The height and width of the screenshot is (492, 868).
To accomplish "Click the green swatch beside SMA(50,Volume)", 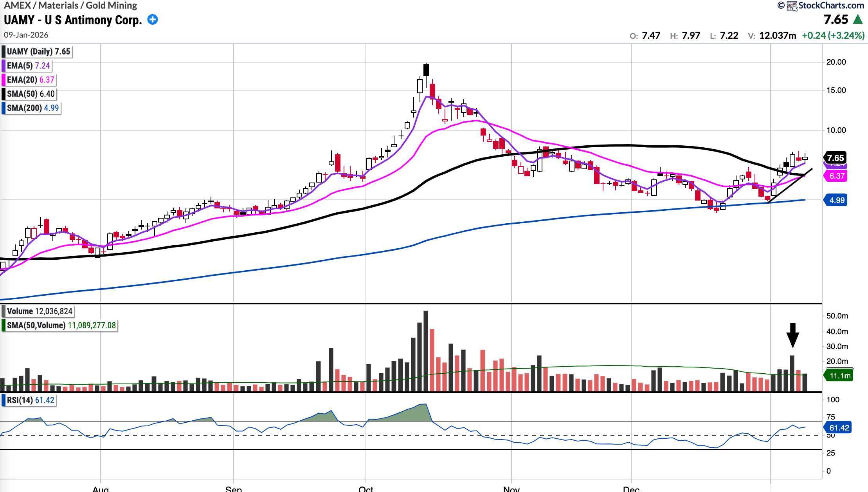I will (x=4, y=326).
